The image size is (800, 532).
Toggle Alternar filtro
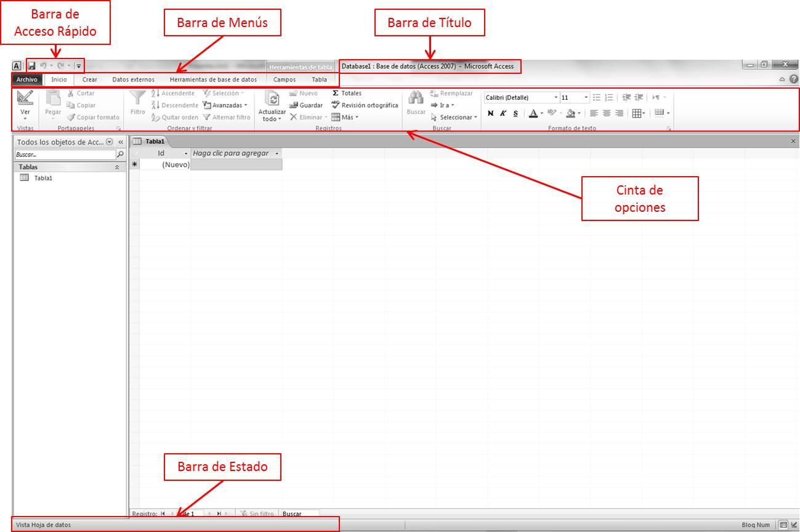tap(226, 117)
